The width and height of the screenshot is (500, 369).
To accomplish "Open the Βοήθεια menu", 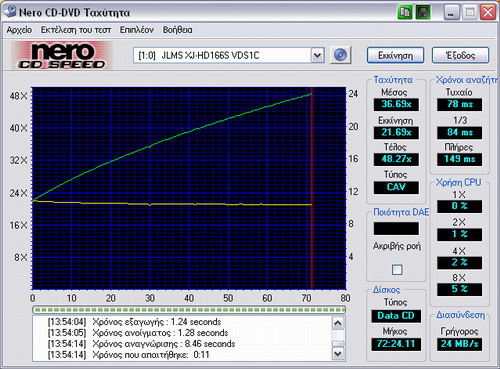I will (x=177, y=30).
